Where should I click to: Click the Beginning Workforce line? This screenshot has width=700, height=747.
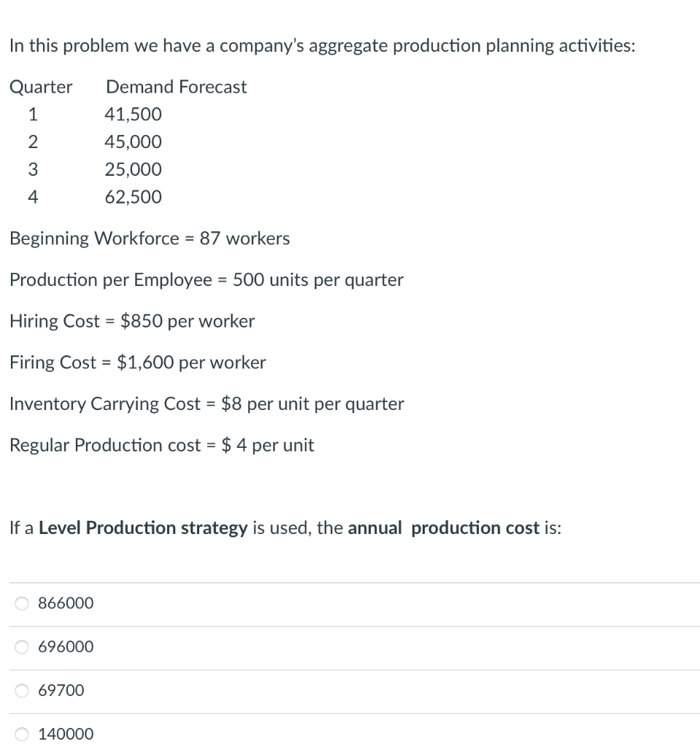pyautogui.click(x=150, y=238)
